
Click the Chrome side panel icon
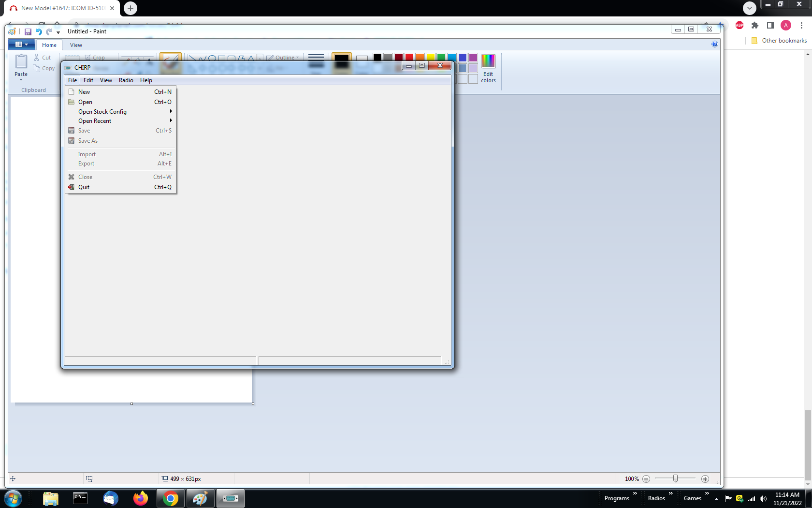770,25
